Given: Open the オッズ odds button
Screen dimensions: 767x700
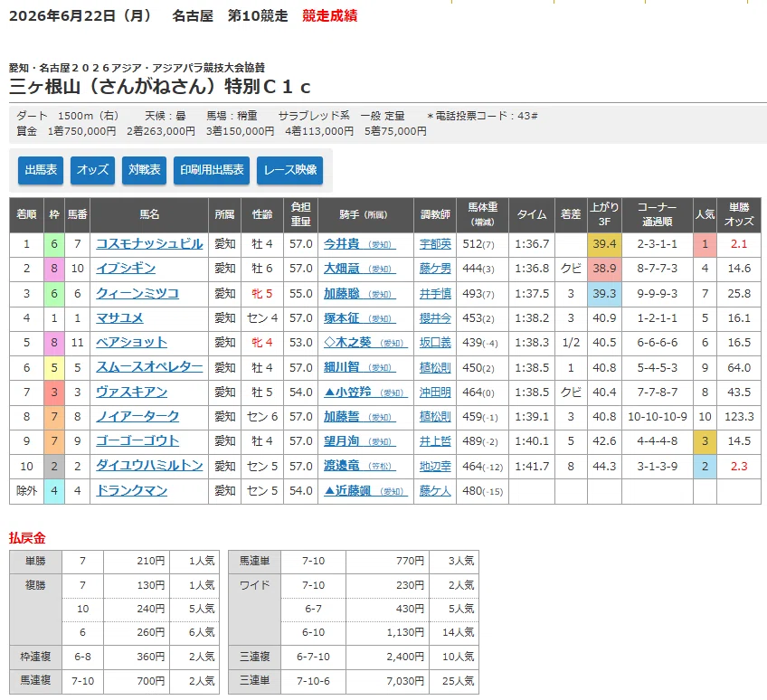Looking at the screenshot, I should click(x=92, y=170).
